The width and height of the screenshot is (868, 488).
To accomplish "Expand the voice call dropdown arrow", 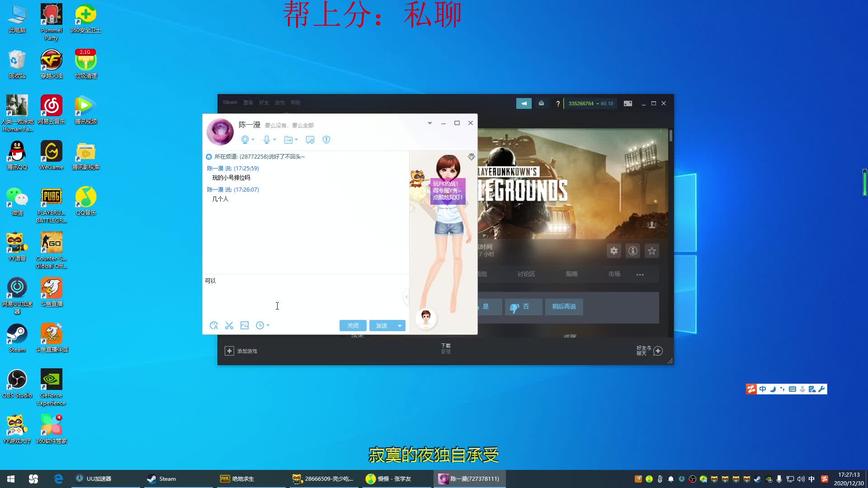I will tap(274, 140).
